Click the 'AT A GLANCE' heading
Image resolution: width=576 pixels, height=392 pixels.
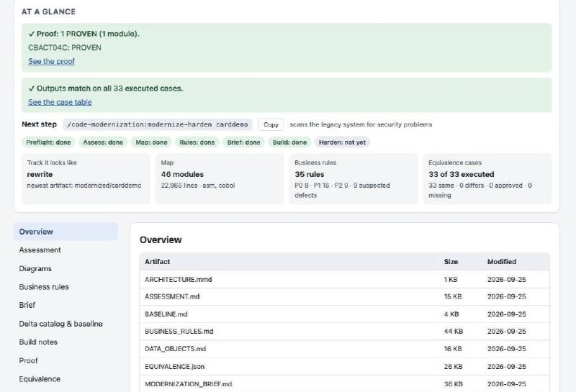point(48,12)
